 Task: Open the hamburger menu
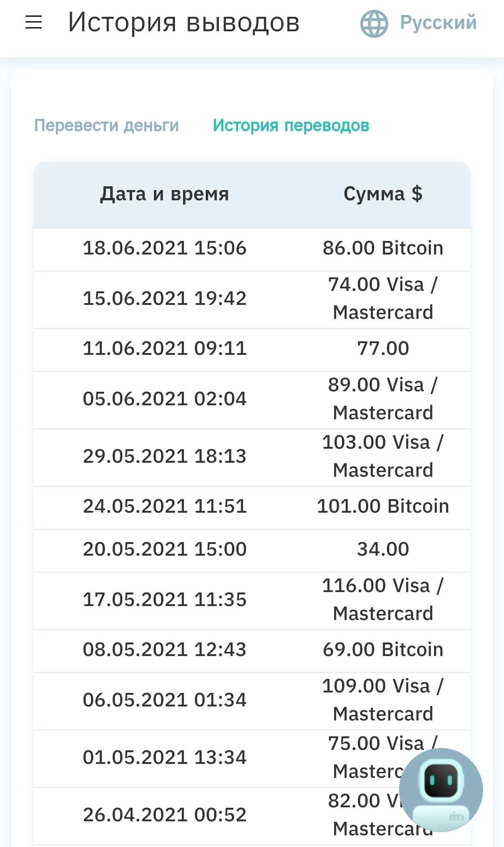pos(34,22)
